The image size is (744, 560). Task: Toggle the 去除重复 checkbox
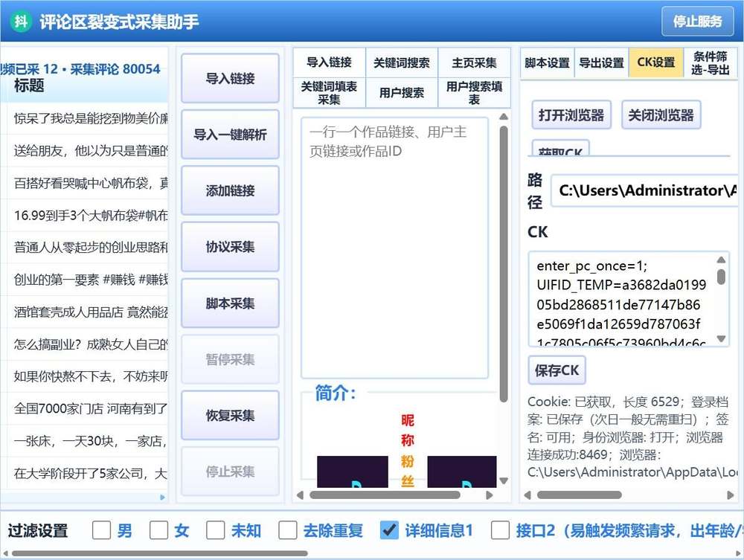tap(287, 530)
